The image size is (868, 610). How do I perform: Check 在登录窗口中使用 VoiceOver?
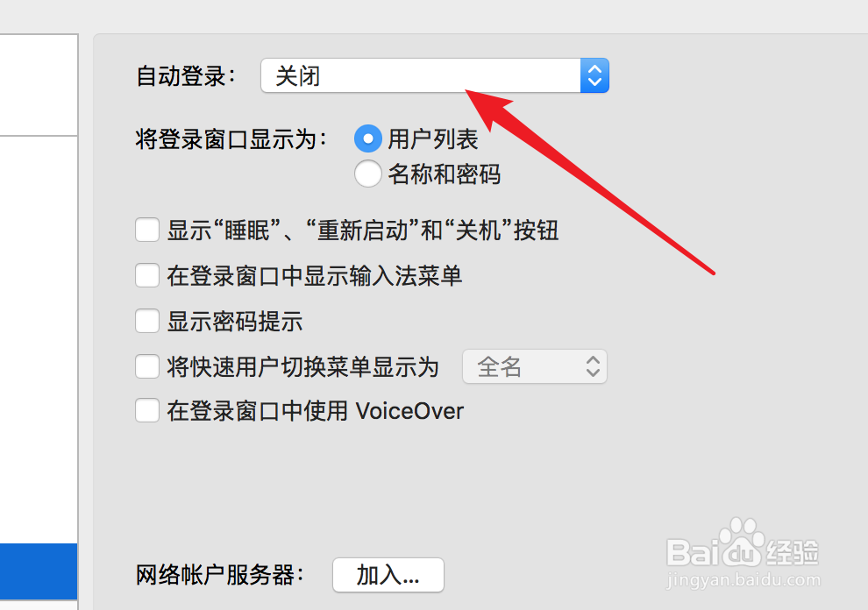(x=147, y=411)
